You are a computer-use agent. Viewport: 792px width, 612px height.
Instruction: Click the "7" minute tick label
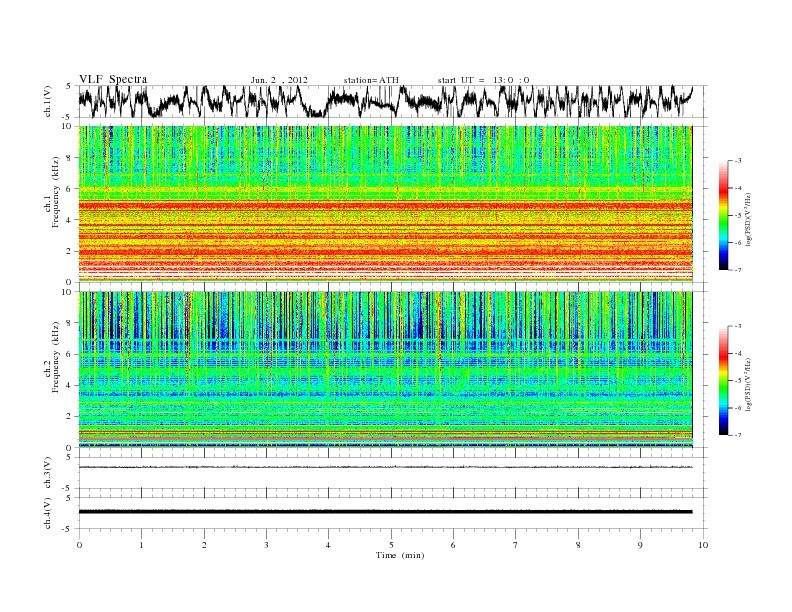516,545
